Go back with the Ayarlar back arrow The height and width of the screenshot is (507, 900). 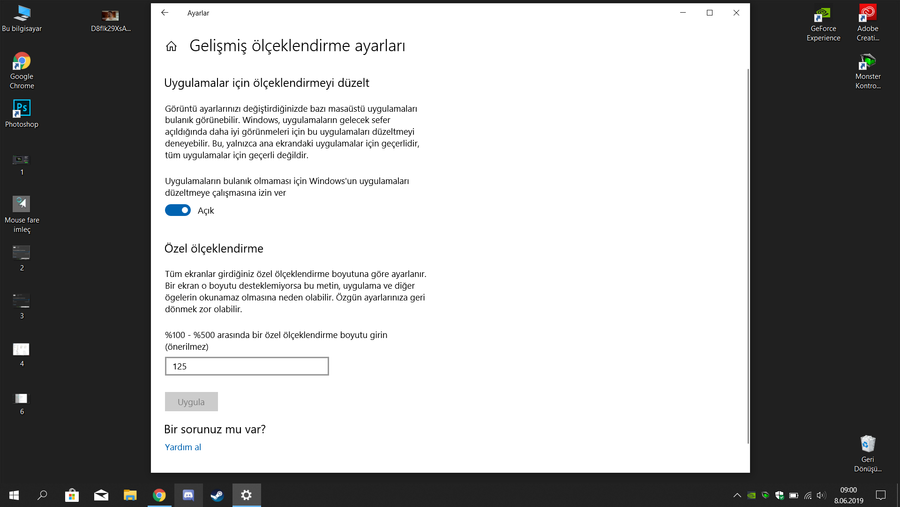point(165,13)
